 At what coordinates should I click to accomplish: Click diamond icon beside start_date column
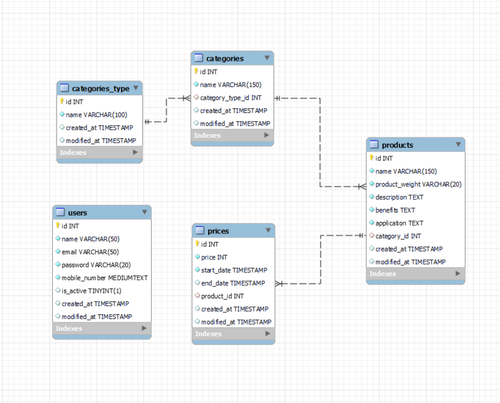197,270
